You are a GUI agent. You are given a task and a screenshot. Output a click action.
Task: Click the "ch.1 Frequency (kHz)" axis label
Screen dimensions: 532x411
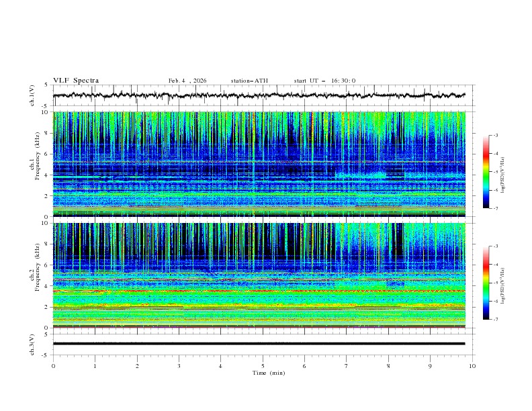click(x=35, y=156)
